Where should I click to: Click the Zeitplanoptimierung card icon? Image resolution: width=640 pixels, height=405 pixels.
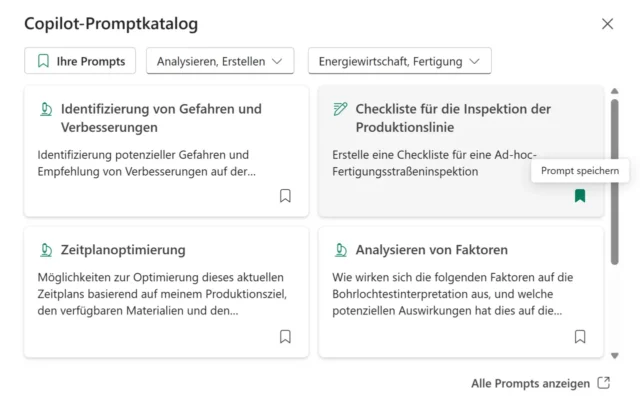coord(46,250)
